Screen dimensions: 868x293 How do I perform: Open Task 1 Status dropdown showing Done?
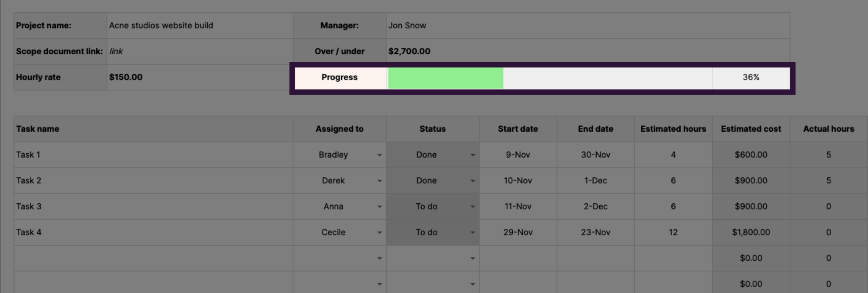pyautogui.click(x=472, y=155)
